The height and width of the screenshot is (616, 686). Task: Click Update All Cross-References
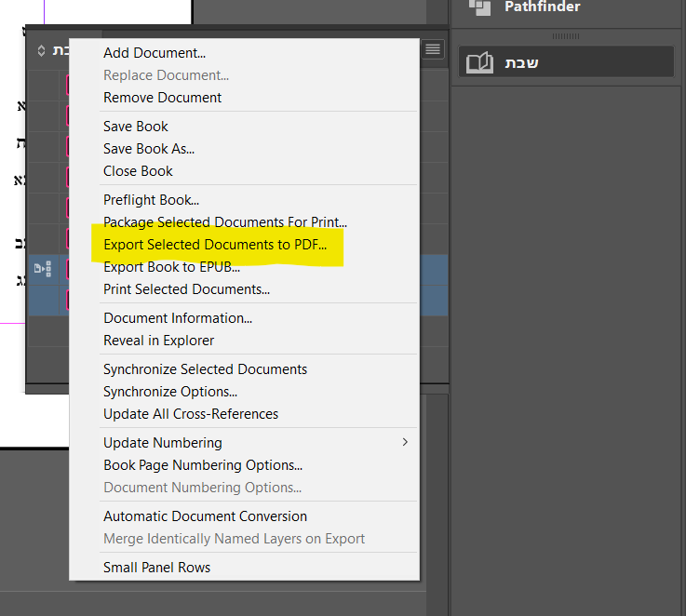(x=244, y=414)
